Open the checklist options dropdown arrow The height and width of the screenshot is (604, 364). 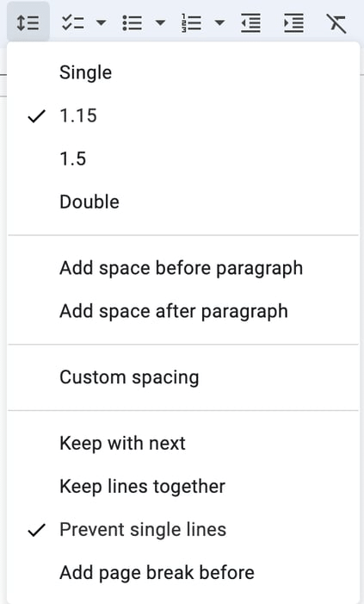[102, 22]
